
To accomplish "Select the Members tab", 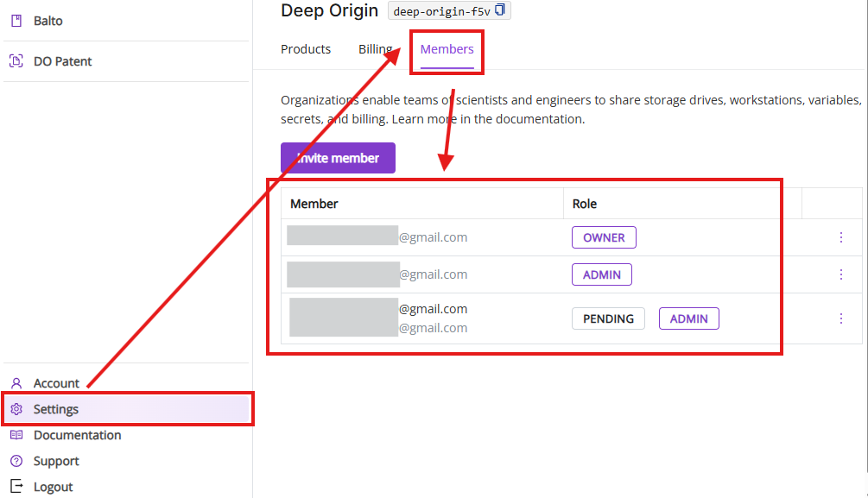I will 447,49.
